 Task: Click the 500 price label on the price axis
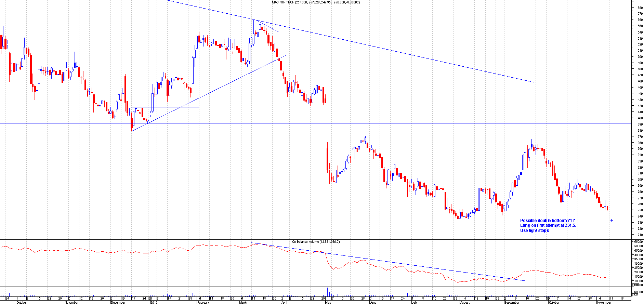click(640, 57)
